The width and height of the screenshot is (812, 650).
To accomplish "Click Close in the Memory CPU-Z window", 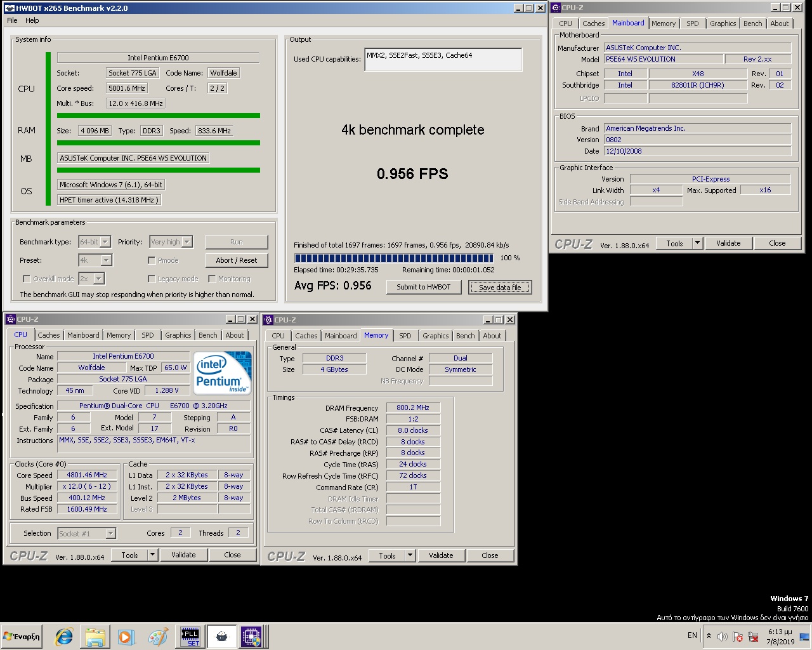I will click(490, 555).
